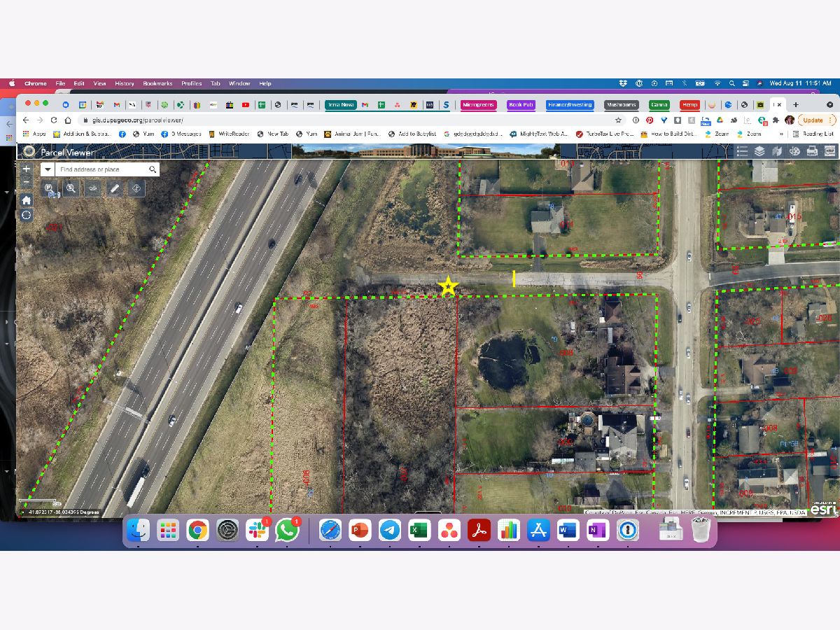
Task: Click the Find address or place field
Action: click(101, 169)
